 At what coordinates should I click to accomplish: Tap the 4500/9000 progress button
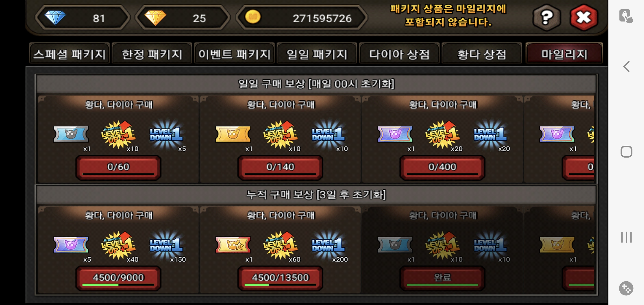(118, 278)
